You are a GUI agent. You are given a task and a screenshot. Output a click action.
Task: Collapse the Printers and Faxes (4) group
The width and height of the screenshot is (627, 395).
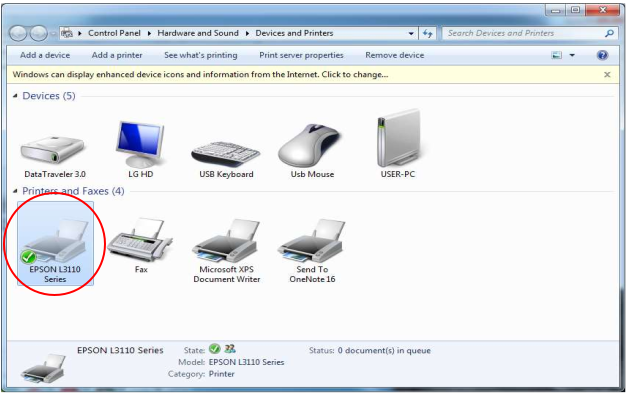point(15,191)
